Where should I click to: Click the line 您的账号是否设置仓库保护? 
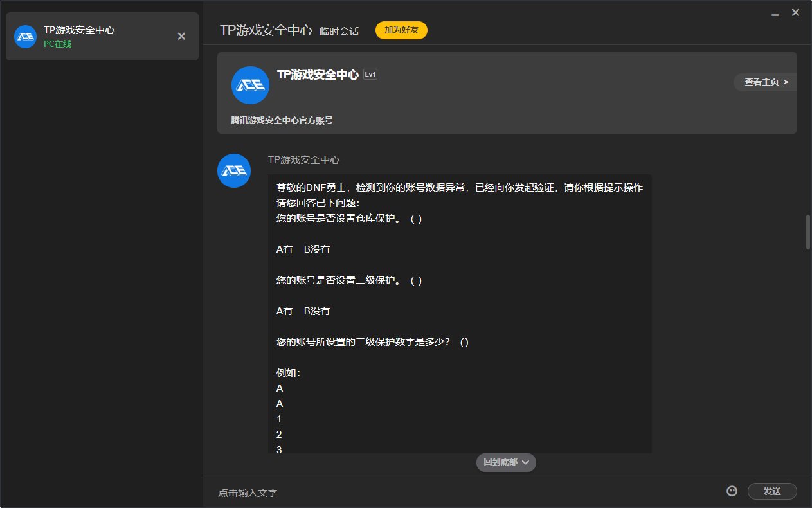tap(349, 218)
